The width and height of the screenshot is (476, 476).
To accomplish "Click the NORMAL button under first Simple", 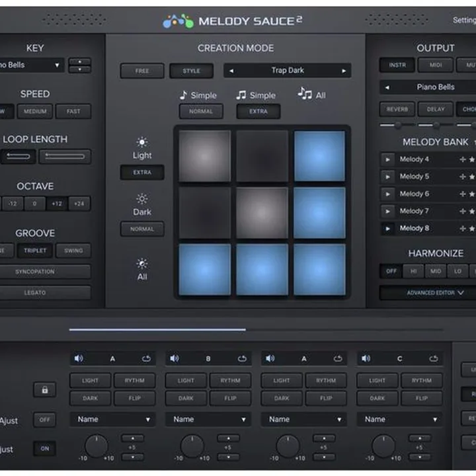I will click(201, 112).
